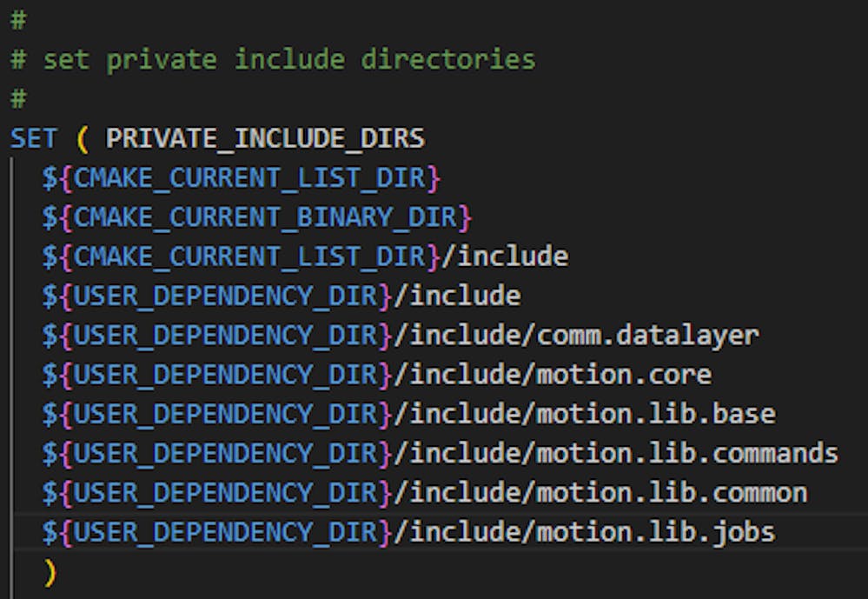Click 'motion.lib.common' path text

tap(673, 493)
